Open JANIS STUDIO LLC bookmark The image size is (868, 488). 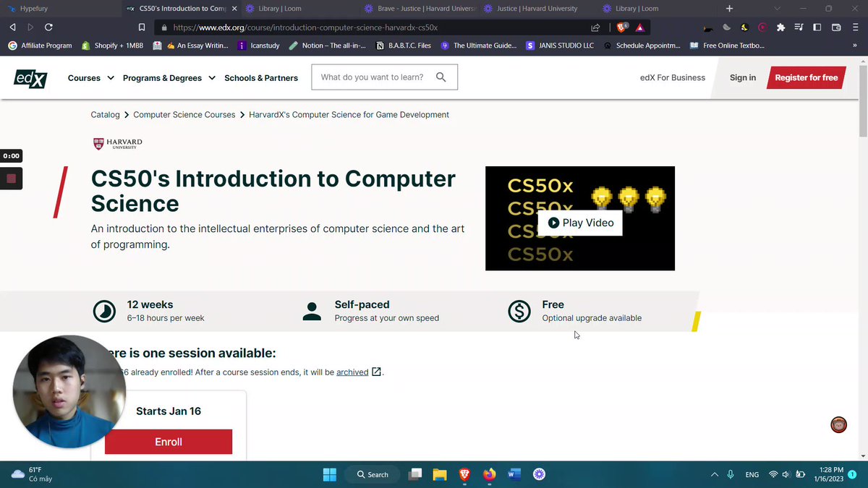561,45
